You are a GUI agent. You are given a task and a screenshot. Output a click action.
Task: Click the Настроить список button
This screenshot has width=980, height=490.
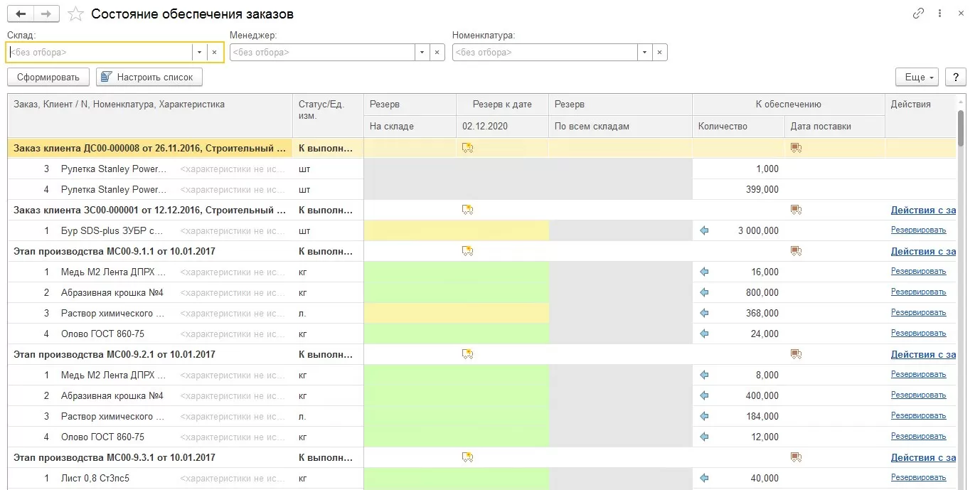[149, 77]
